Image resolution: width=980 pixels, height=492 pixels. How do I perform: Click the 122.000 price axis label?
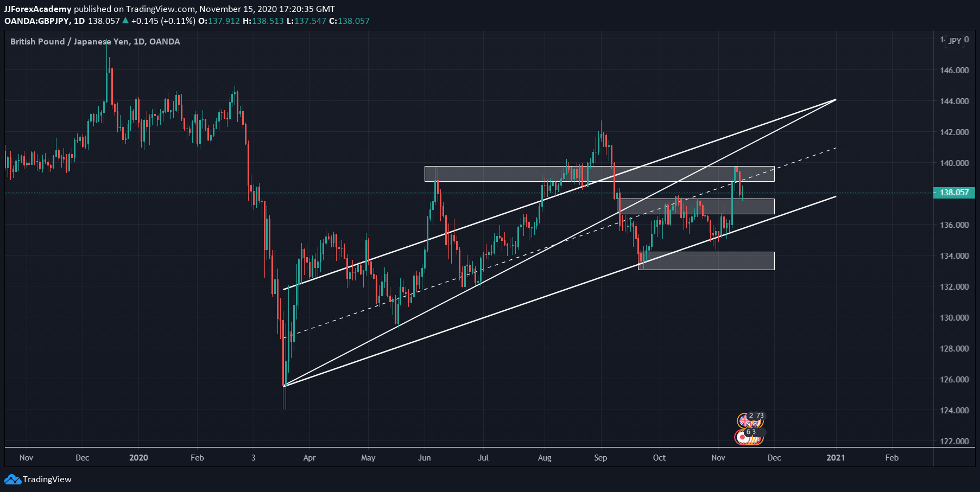(x=954, y=442)
